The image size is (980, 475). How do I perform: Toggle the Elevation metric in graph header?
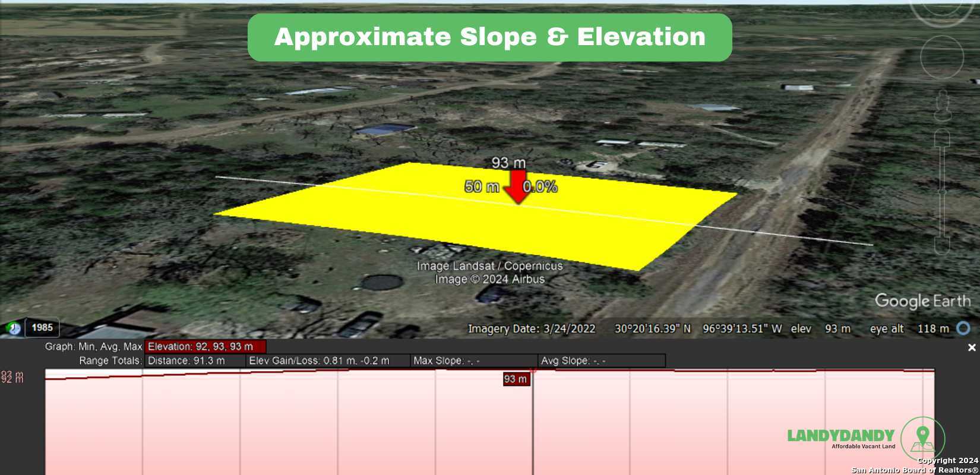pyautogui.click(x=205, y=347)
